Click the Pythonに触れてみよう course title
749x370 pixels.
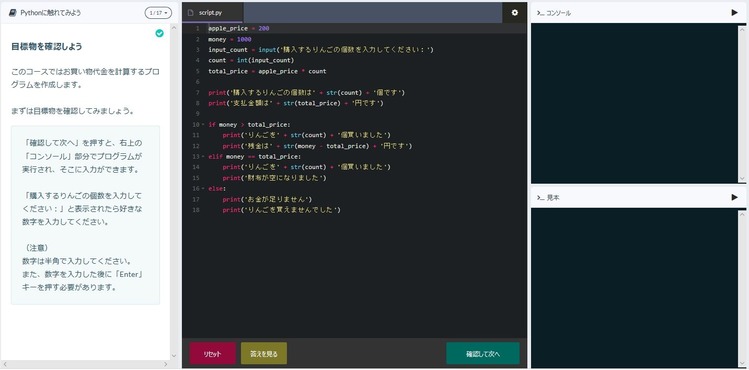pos(51,13)
